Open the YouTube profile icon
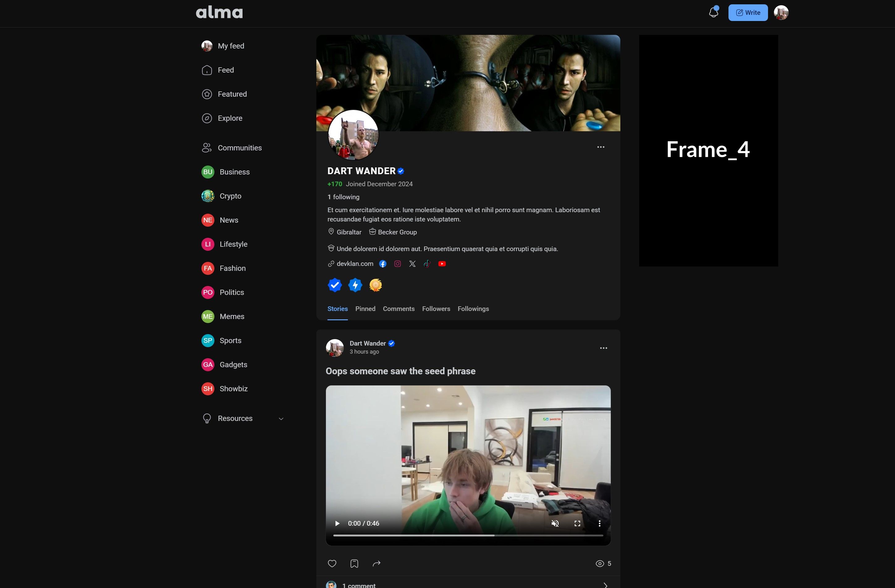 tap(442, 264)
